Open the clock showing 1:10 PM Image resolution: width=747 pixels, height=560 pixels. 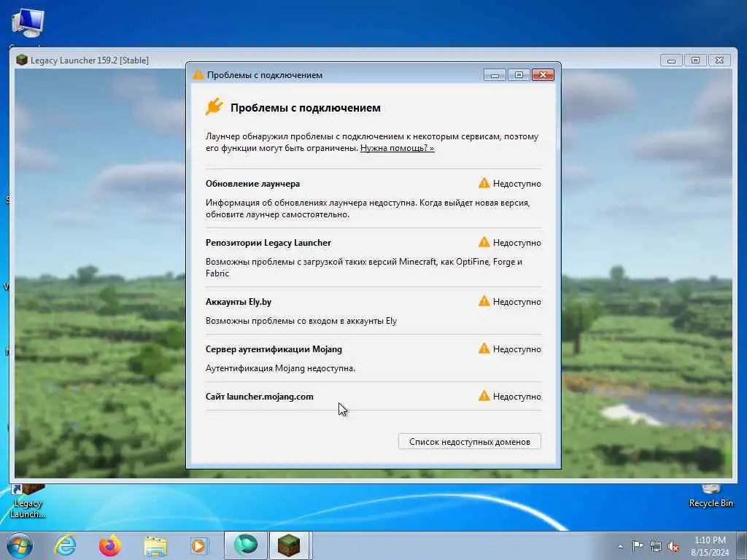point(710,546)
